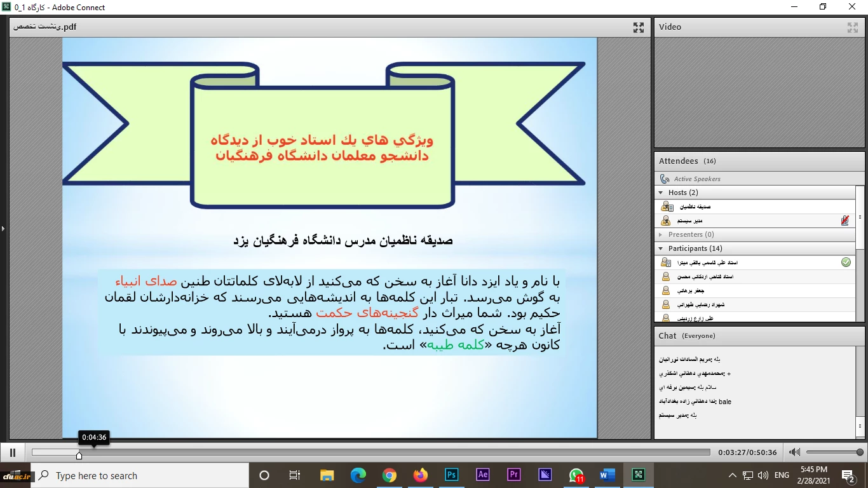The height and width of the screenshot is (488, 868).
Task: Maximize the Video pod to full screen
Action: point(853,27)
